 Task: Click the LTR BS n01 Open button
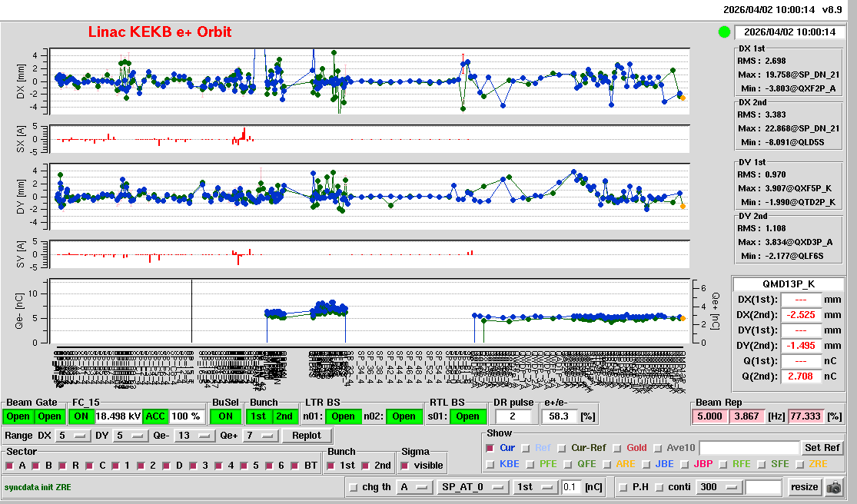click(x=343, y=416)
